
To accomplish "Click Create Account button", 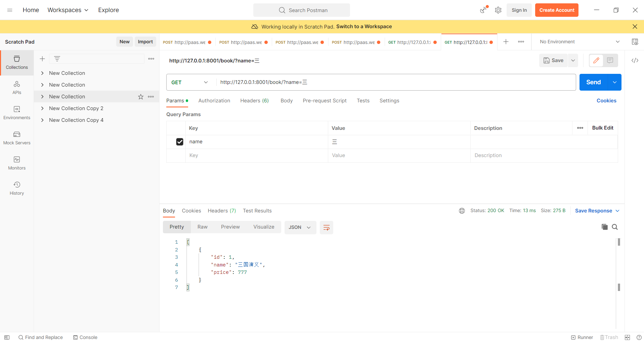I will click(557, 10).
